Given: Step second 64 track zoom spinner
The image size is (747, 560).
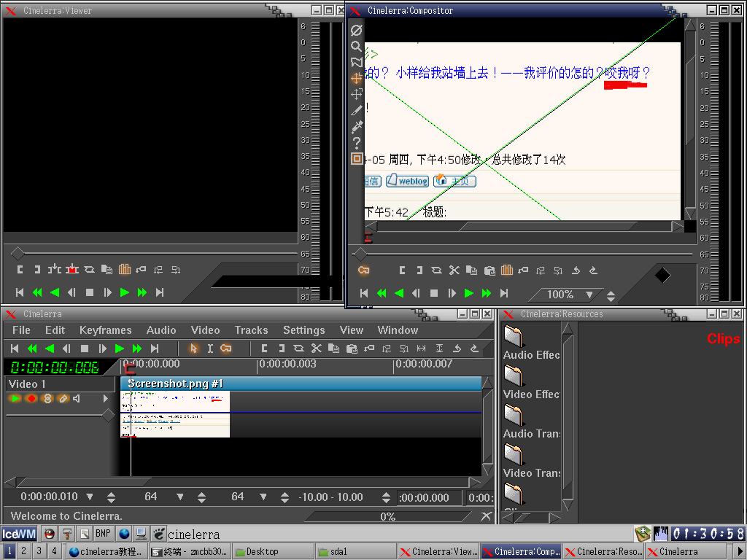Looking at the screenshot, I should (x=285, y=498).
